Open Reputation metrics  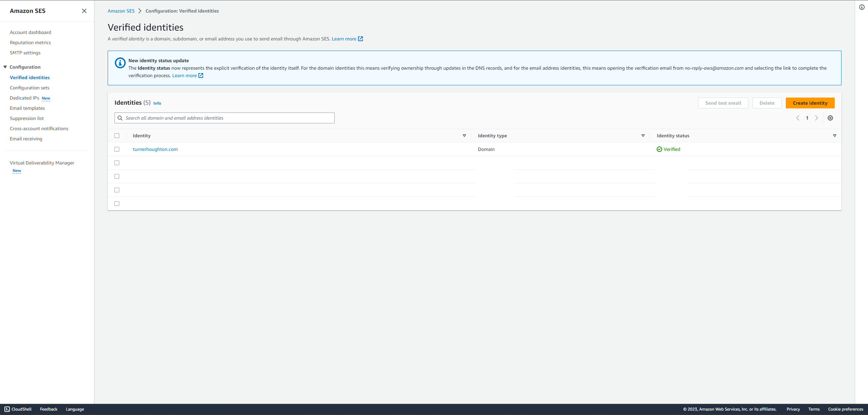pyautogui.click(x=30, y=42)
